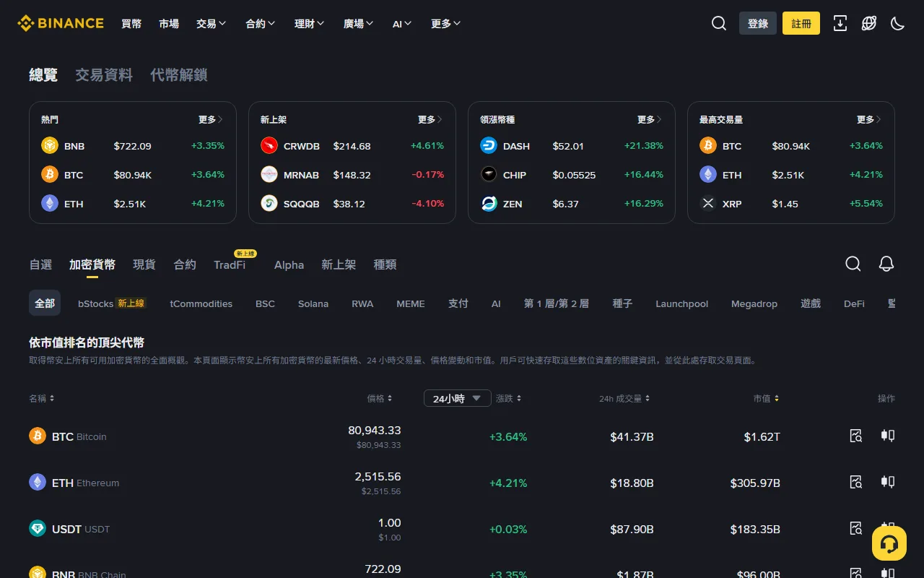The image size is (924, 578).
Task: Select the 種類 market tab
Action: click(x=385, y=264)
